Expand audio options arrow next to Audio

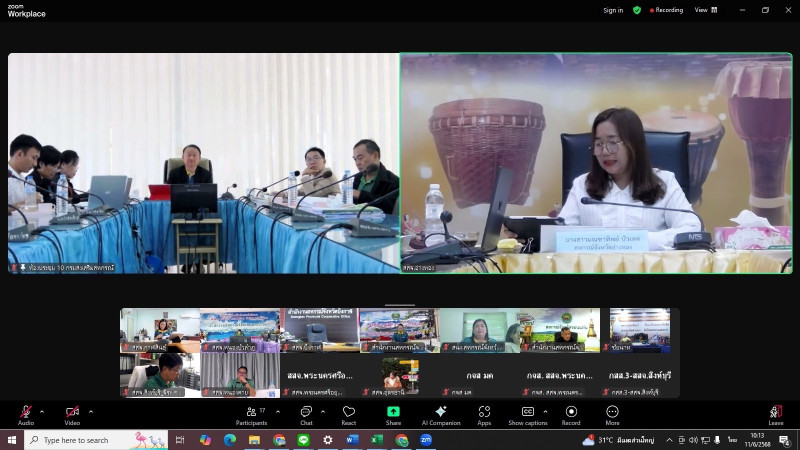[x=42, y=411]
